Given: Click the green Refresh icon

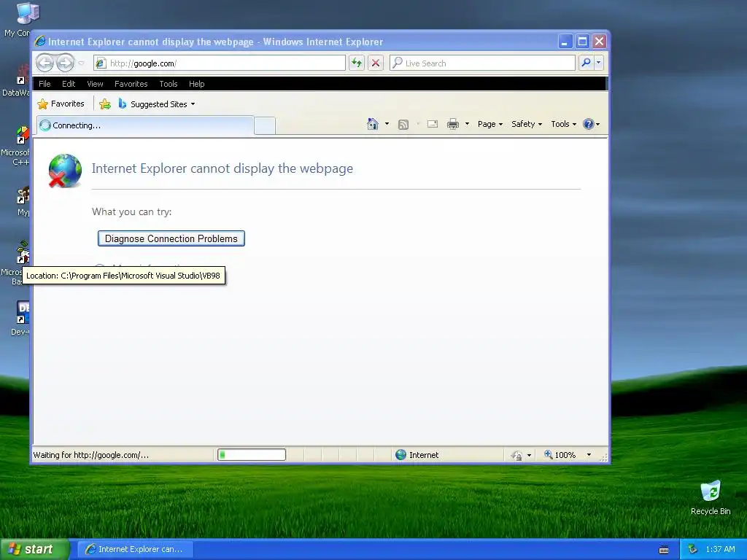Looking at the screenshot, I should [x=356, y=63].
